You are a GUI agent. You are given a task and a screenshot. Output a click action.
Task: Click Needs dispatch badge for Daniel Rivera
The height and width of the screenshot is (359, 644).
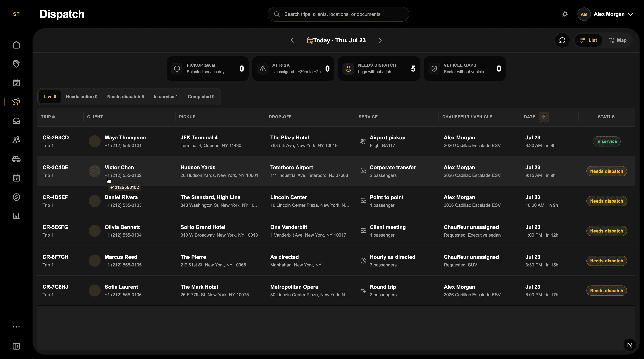607,201
